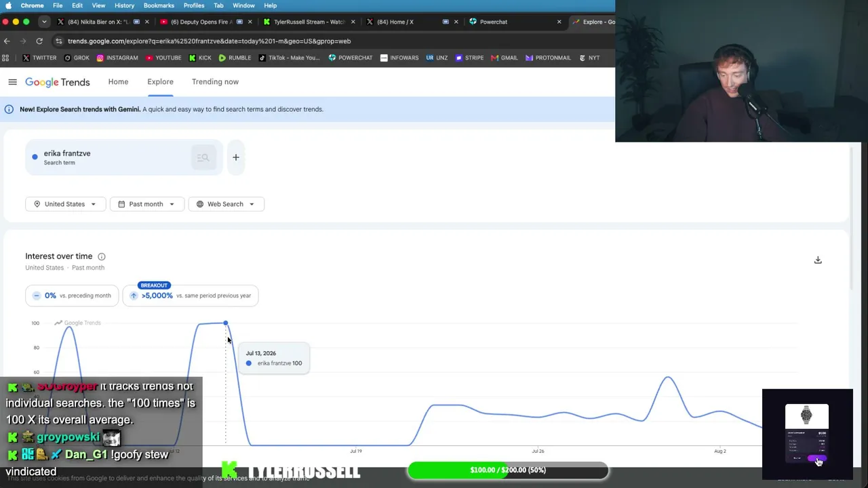868x488 pixels.
Task: Open the POWERCHAT bookmark
Action: pos(351,58)
